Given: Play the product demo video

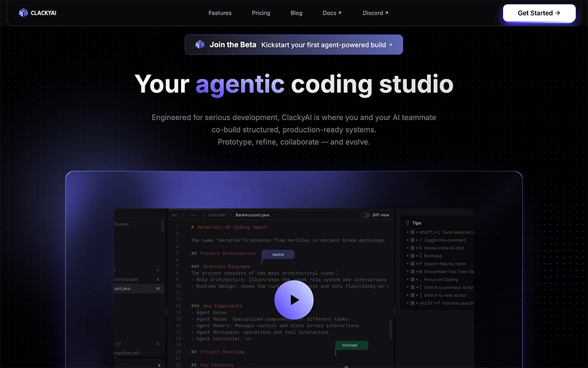Looking at the screenshot, I should (x=293, y=300).
